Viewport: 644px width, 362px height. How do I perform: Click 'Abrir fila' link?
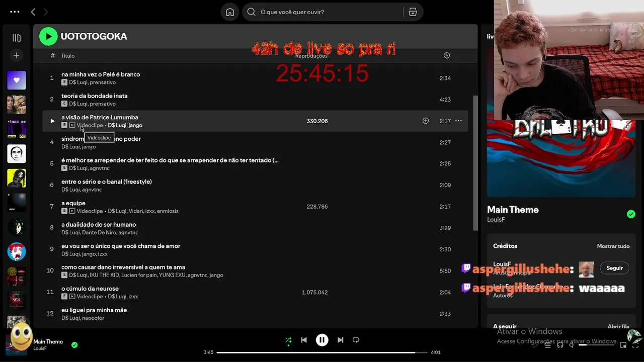coord(618,326)
